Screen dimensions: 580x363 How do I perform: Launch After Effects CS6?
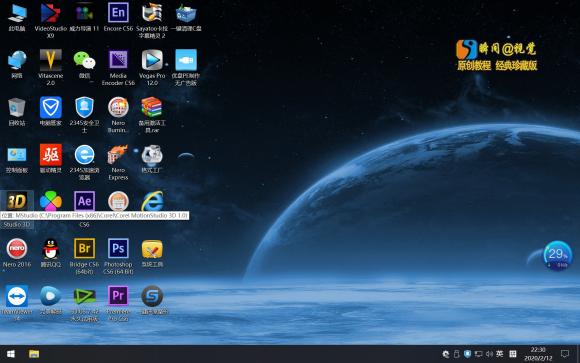point(84,202)
